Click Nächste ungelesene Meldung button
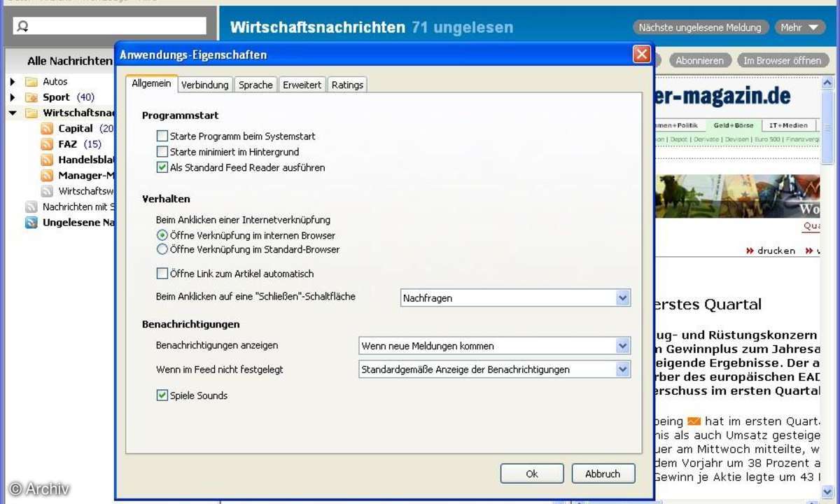The width and height of the screenshot is (840, 504). (x=700, y=27)
